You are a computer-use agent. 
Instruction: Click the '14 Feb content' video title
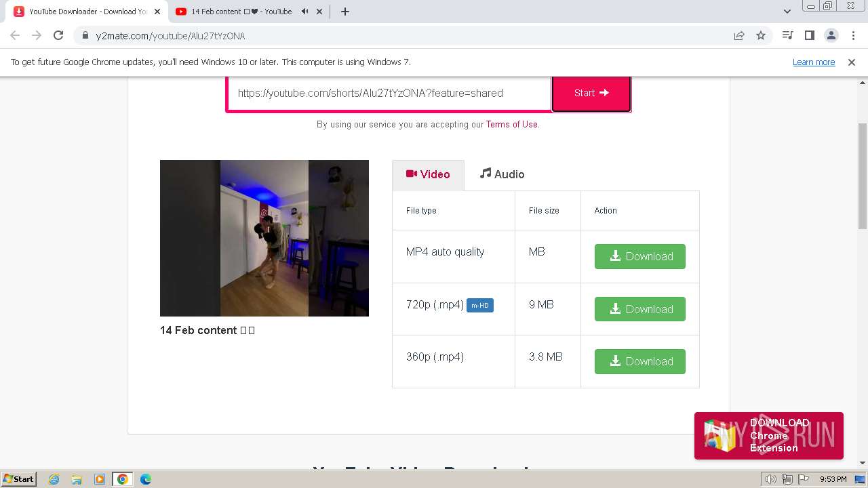click(x=208, y=330)
